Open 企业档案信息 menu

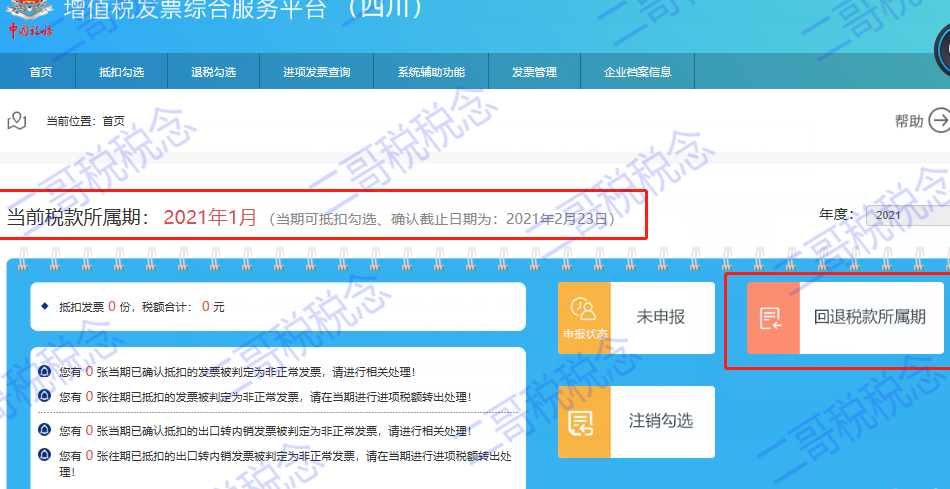[637, 72]
